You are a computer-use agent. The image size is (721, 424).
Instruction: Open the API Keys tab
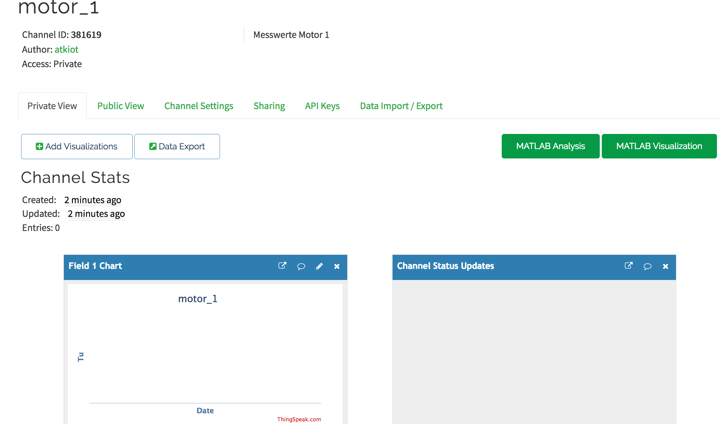[x=322, y=106]
